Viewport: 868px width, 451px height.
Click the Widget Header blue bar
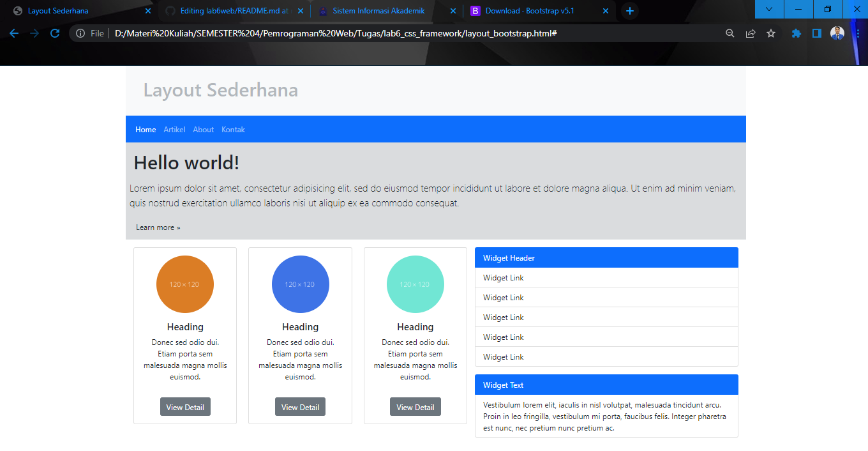coord(606,257)
